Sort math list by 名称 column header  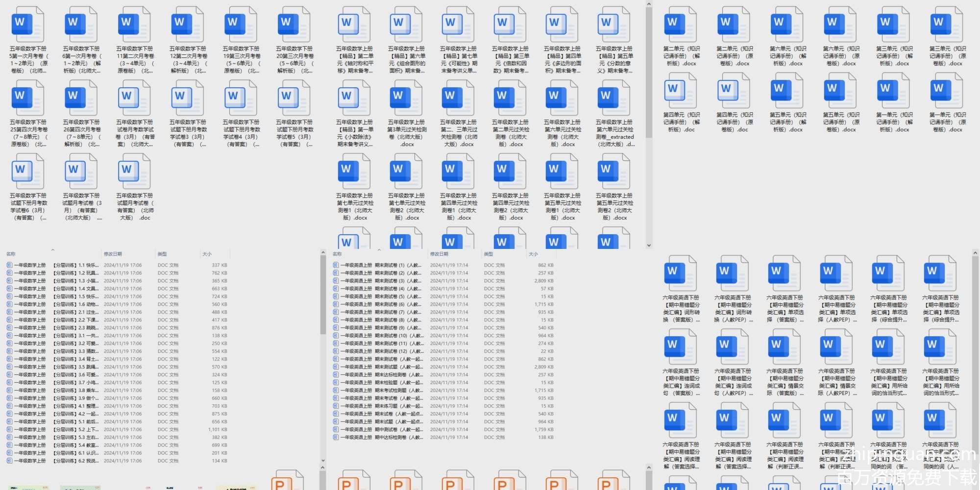click(11, 254)
